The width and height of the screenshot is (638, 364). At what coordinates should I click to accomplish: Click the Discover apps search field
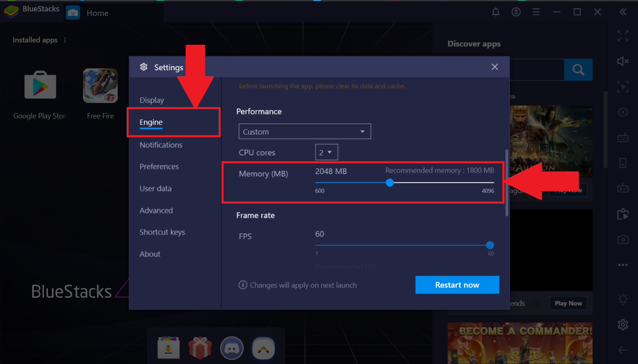(537, 70)
